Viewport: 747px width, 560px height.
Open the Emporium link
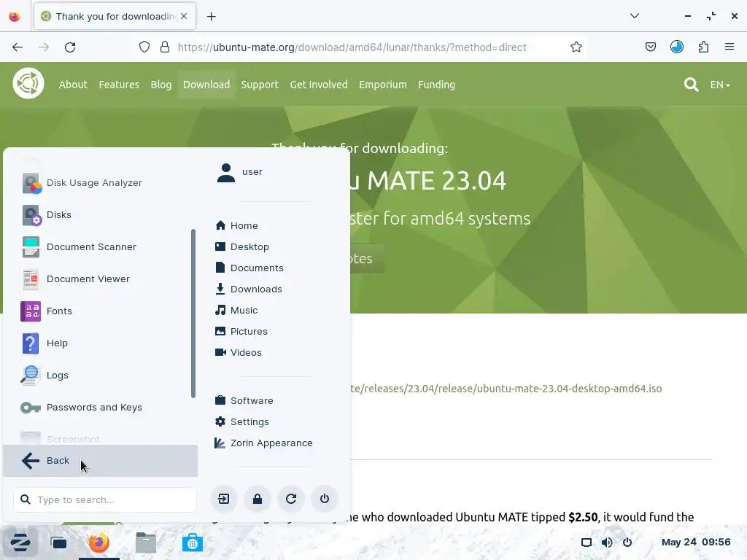pos(382,85)
